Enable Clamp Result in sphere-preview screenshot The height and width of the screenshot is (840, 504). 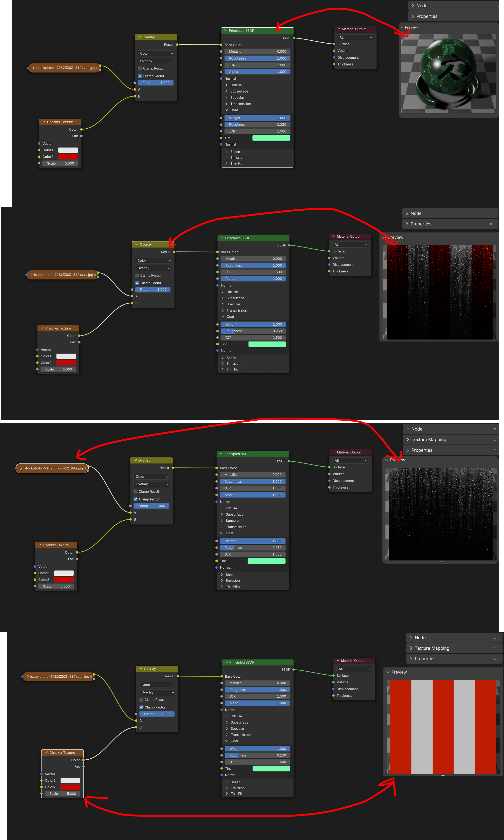coord(139,68)
